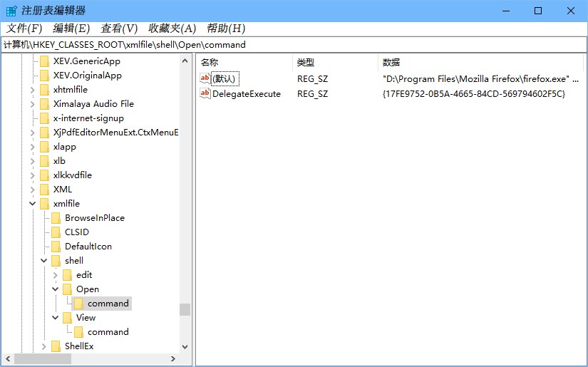Click the tree scroll down arrow
588x367 pixels.
pos(185,347)
